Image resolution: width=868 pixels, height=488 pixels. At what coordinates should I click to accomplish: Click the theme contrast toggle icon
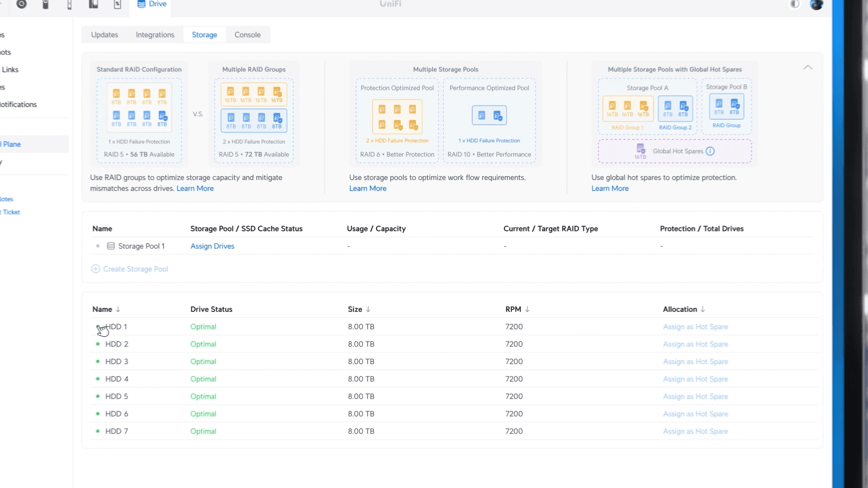click(795, 5)
